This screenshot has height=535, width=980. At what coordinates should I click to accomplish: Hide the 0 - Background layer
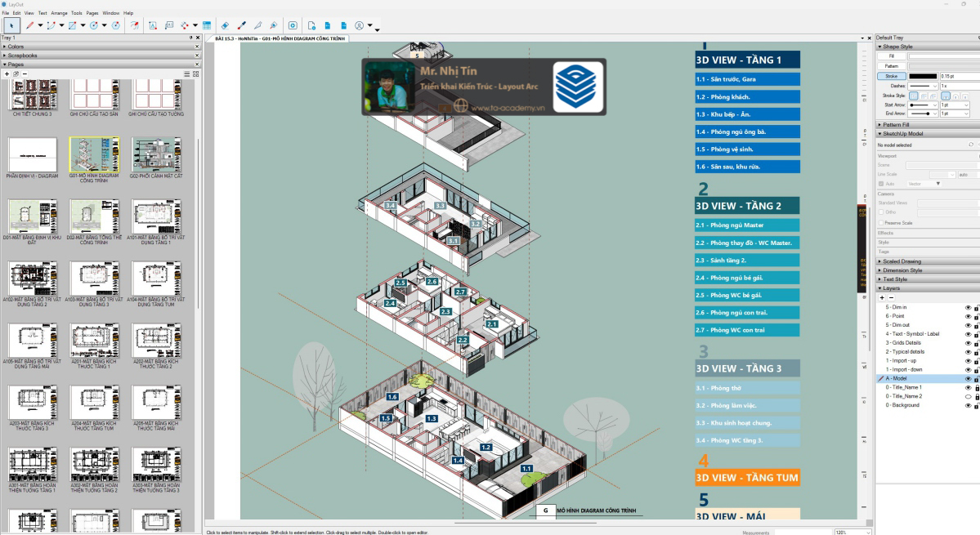tap(968, 406)
